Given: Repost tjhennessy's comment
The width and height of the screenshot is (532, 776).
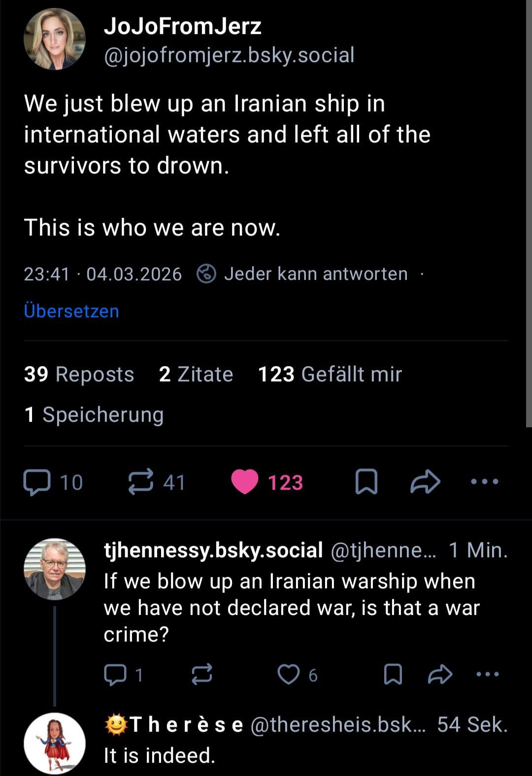Looking at the screenshot, I should (202, 675).
